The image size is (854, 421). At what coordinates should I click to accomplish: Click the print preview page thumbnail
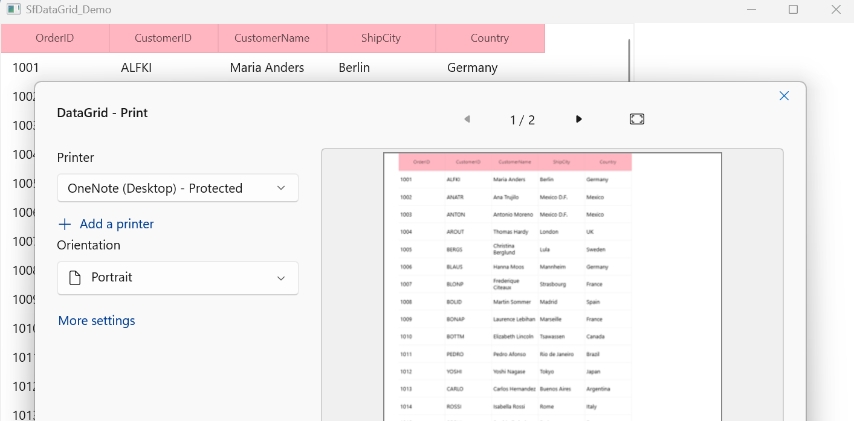click(x=552, y=286)
